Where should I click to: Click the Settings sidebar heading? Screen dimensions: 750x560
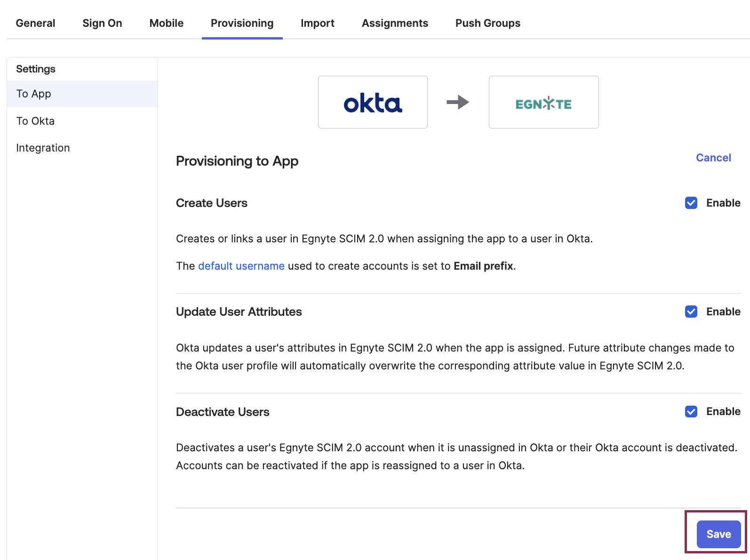36,69
